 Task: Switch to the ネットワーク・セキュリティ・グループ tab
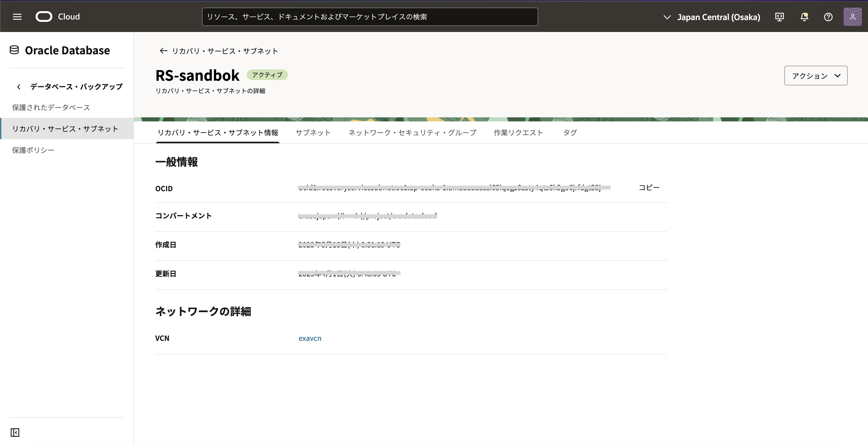(x=412, y=133)
